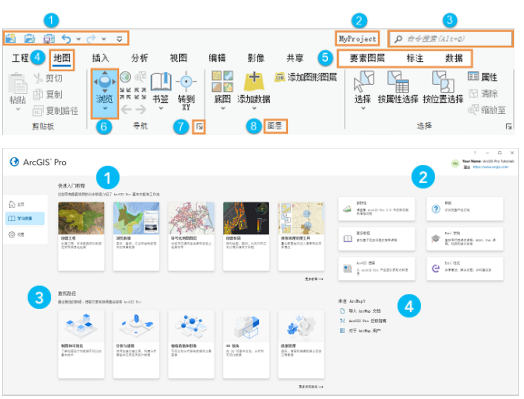The height and width of the screenshot is (399, 524).
Task: Select the highlighted learning resources sidebar item
Action: click(25, 218)
